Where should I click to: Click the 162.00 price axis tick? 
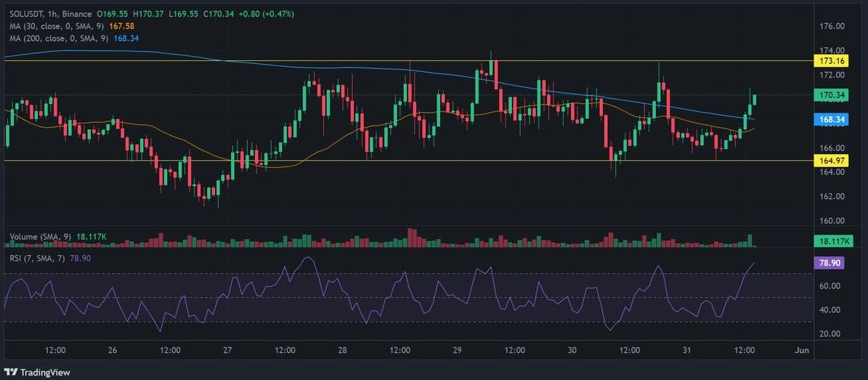832,196
